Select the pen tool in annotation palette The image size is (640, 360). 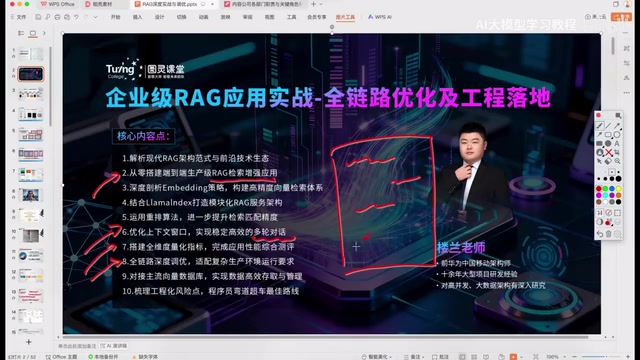pyautogui.click(x=599, y=126)
